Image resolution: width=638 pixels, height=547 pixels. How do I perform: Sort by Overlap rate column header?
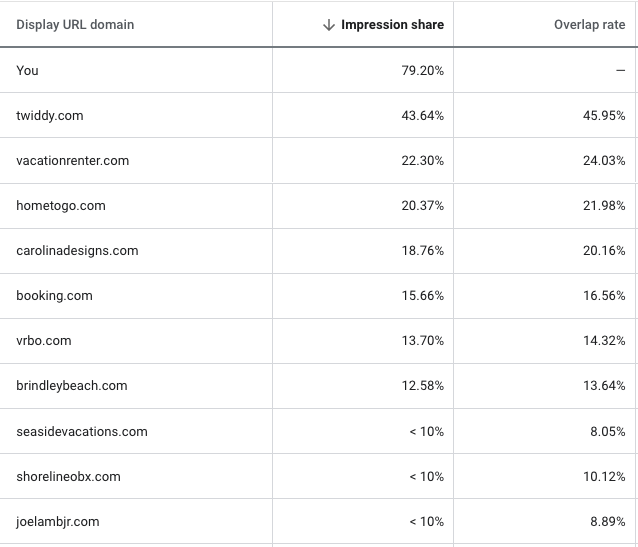590,25
